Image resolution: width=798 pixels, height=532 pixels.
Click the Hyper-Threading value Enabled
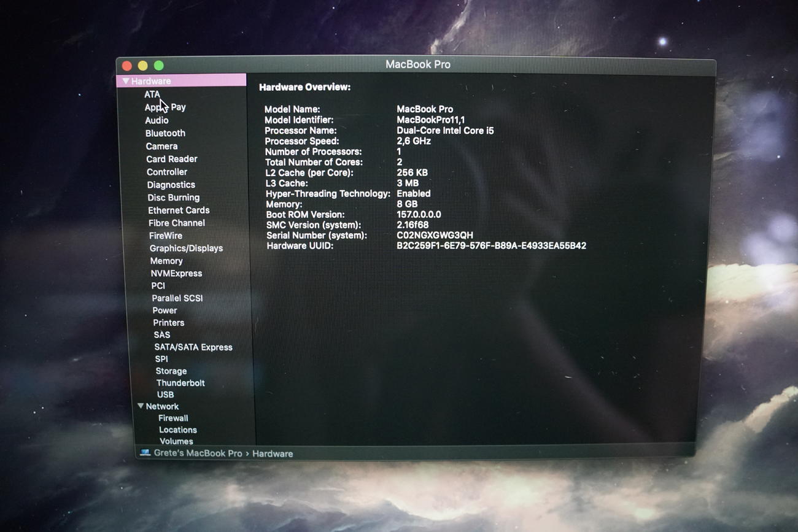click(414, 193)
